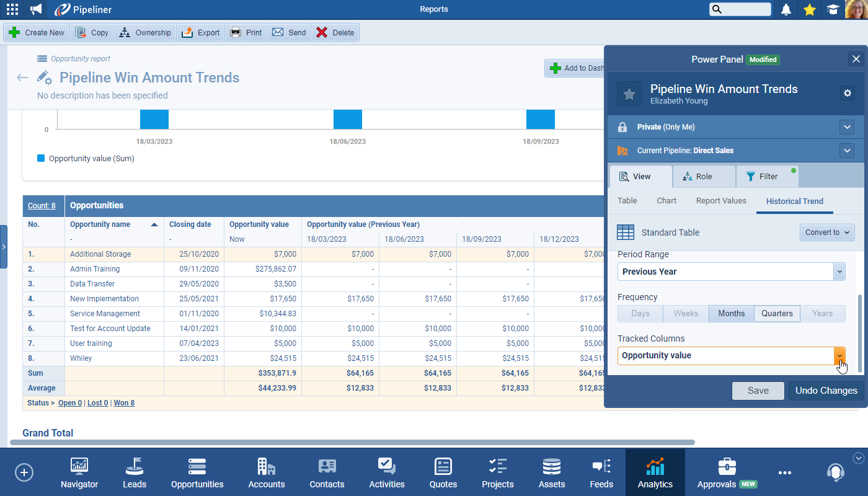Mark report as favorite in Power Panel
This screenshot has height=496, width=868.
629,94
